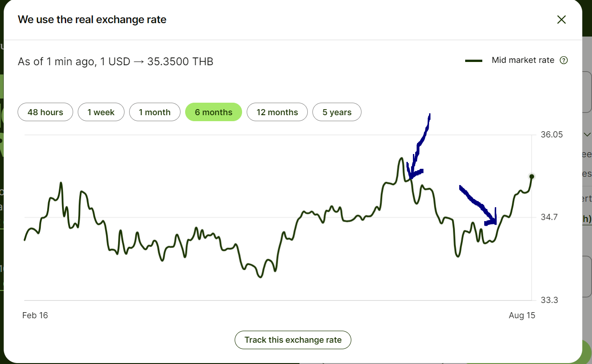Click the 33.3 axis minimum label
This screenshot has height=364, width=592.
tap(549, 300)
